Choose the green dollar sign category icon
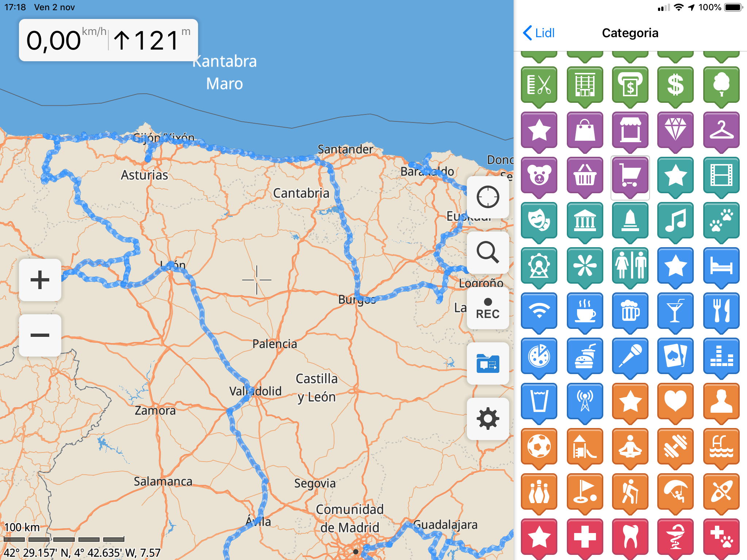 coord(676,85)
